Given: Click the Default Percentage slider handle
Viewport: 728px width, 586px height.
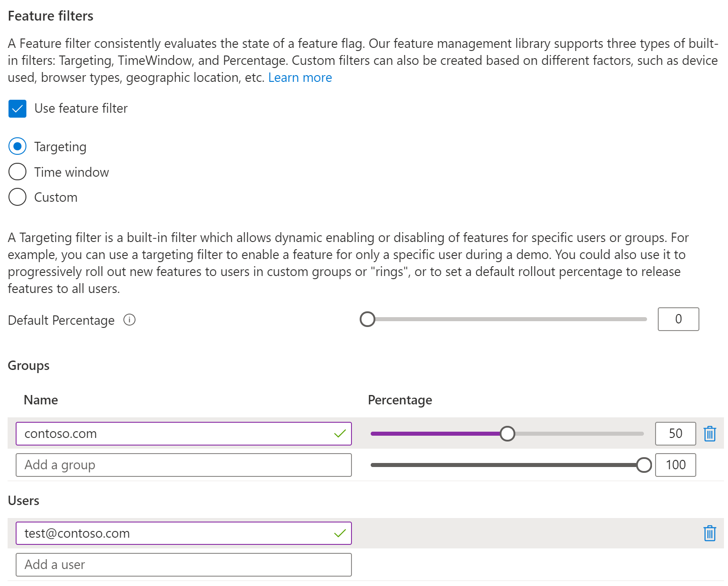Looking at the screenshot, I should (x=368, y=319).
